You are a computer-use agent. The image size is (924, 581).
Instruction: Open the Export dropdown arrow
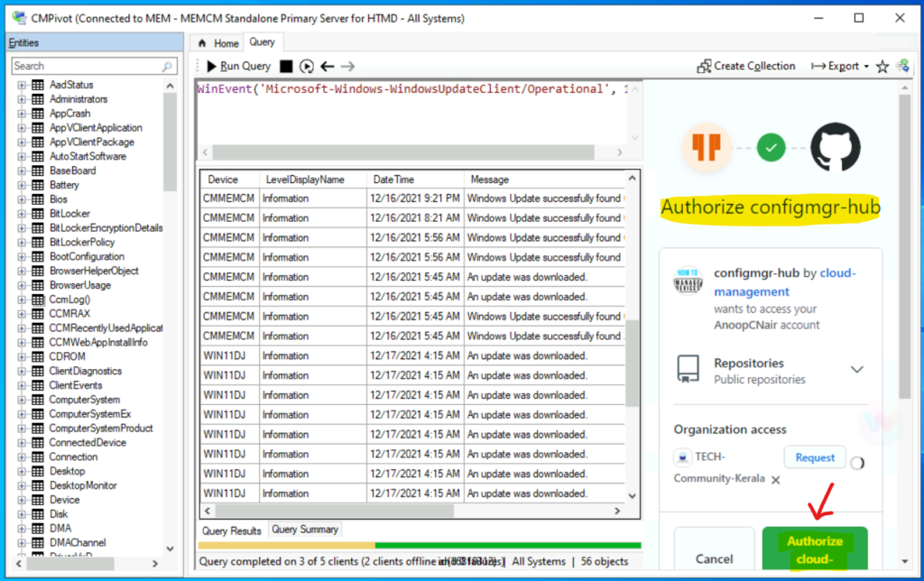point(866,67)
